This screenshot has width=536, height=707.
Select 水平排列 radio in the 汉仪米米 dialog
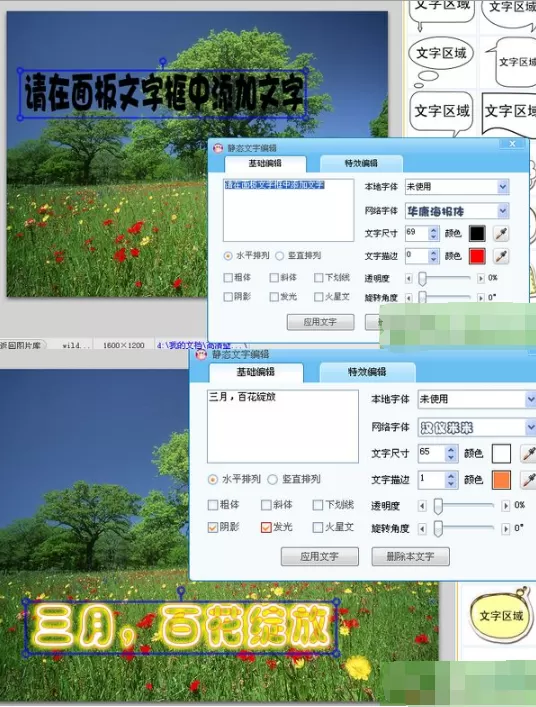tap(213, 479)
